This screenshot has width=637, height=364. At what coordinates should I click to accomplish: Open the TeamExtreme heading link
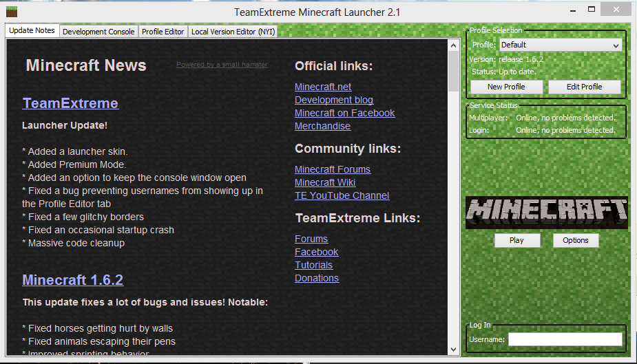tap(70, 103)
